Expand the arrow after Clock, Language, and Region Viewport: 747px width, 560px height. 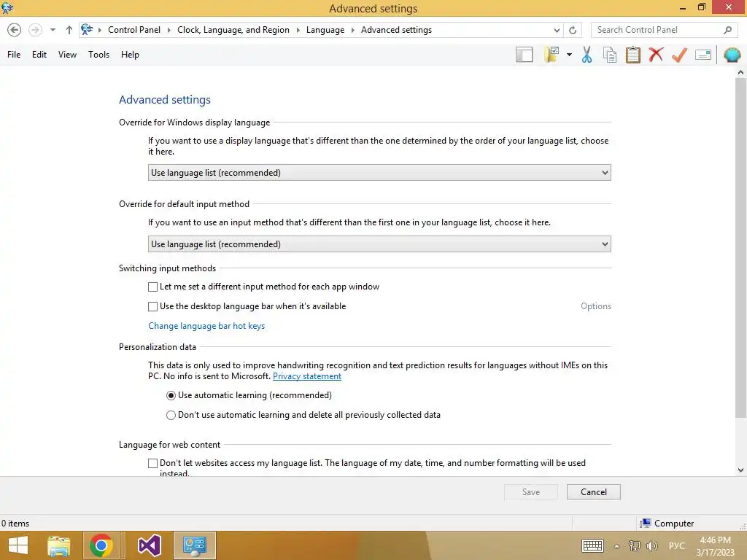click(298, 30)
